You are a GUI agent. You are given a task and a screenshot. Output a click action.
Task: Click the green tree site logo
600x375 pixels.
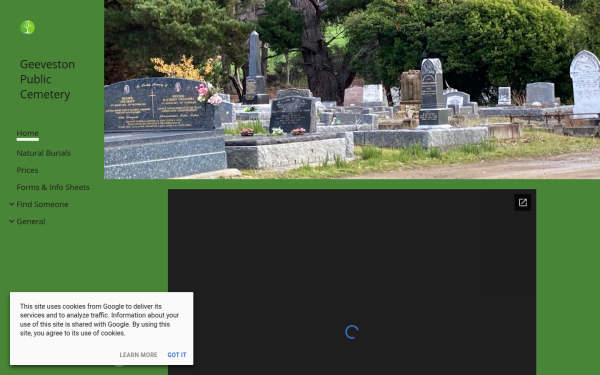pos(28,28)
